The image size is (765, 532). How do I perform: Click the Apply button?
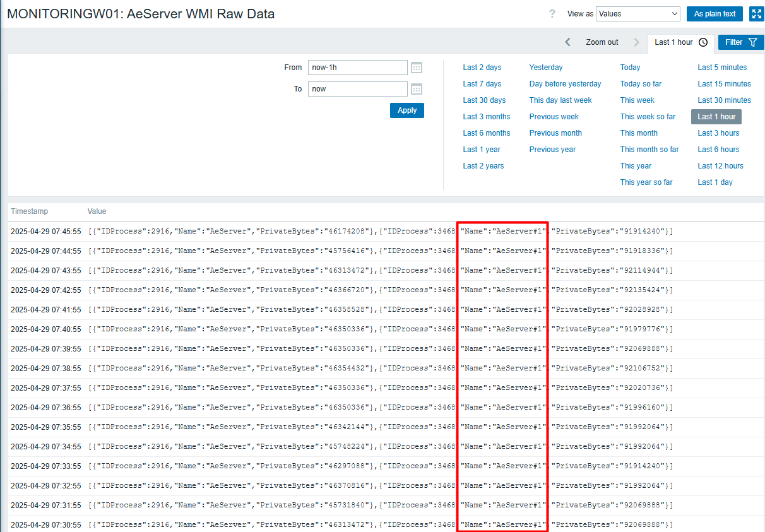[406, 110]
